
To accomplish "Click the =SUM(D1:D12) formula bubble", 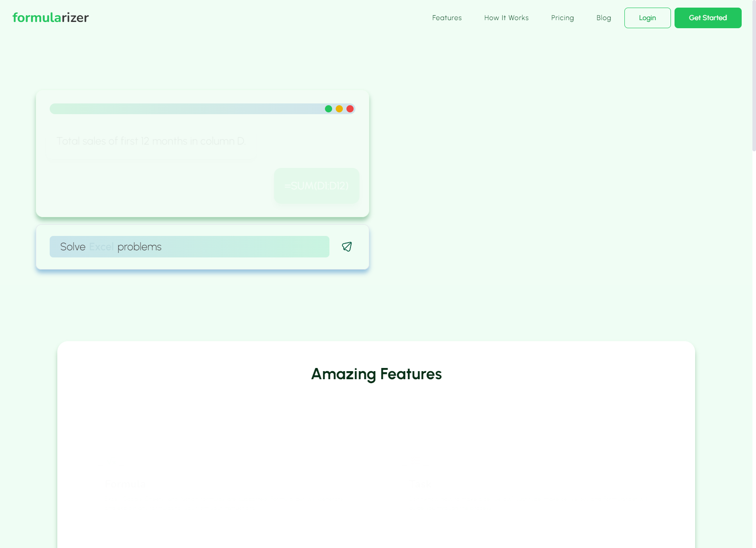I will point(316,186).
